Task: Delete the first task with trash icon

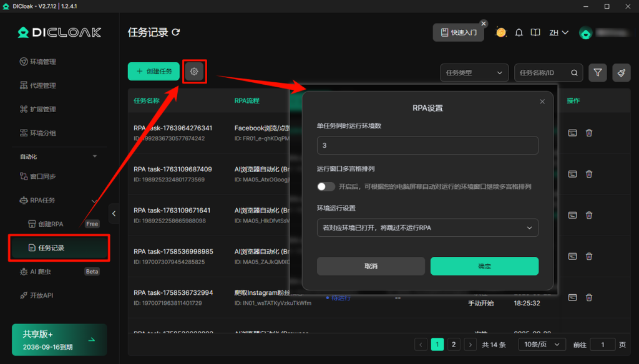Action: [x=589, y=133]
